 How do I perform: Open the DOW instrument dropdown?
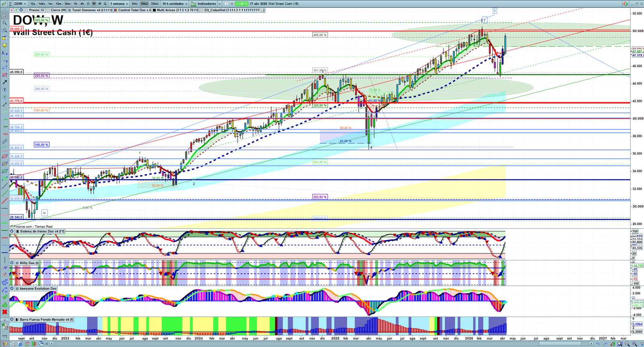click(x=20, y=4)
